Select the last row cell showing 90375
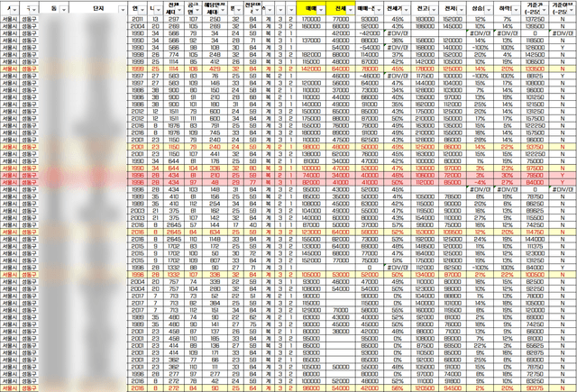 coord(535,388)
